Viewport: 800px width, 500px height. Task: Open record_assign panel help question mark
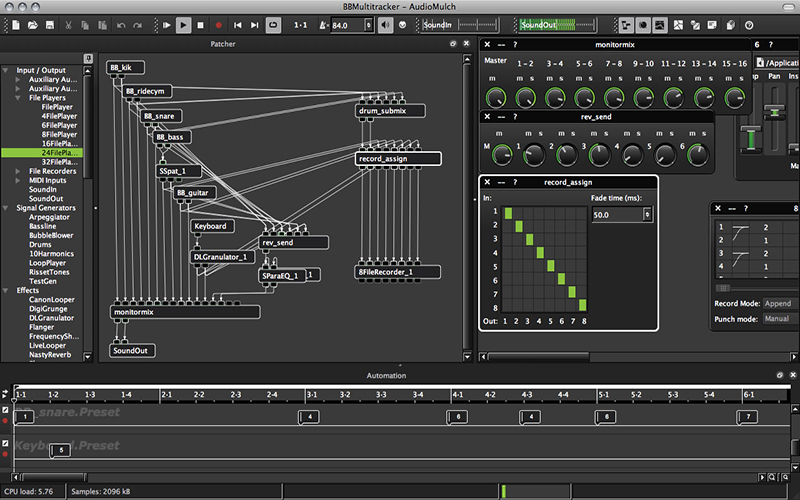[515, 182]
